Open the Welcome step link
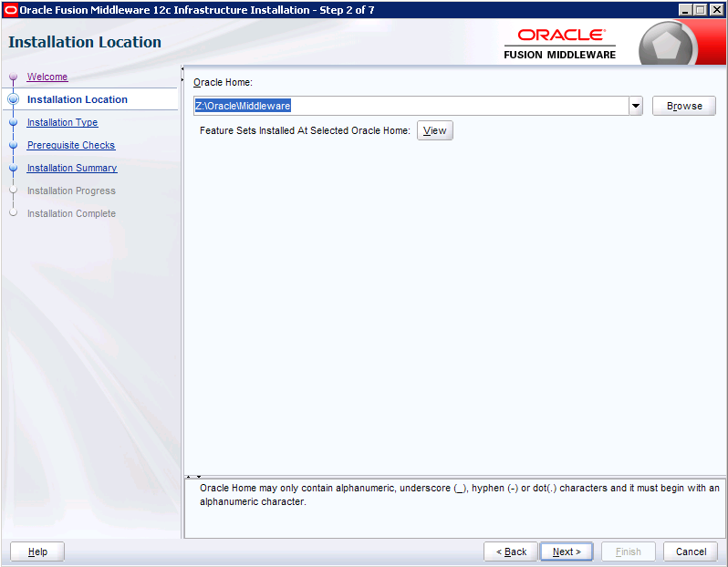The image size is (728, 567). [47, 77]
